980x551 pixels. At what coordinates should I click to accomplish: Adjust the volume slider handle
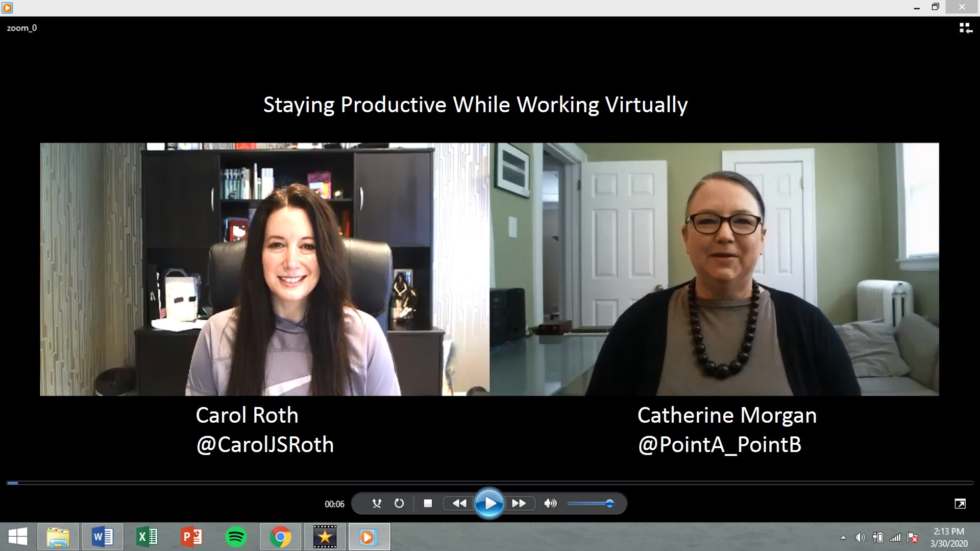610,503
